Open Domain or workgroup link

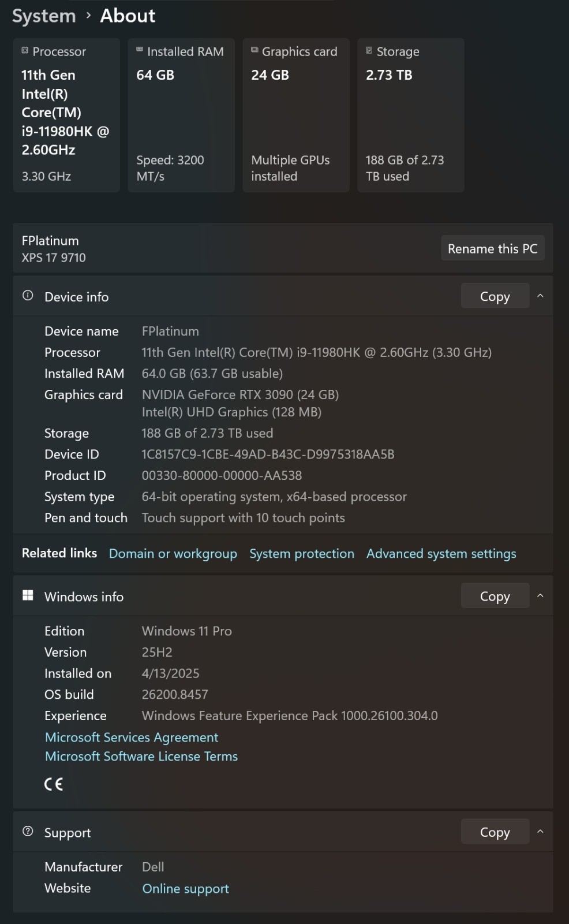173,553
